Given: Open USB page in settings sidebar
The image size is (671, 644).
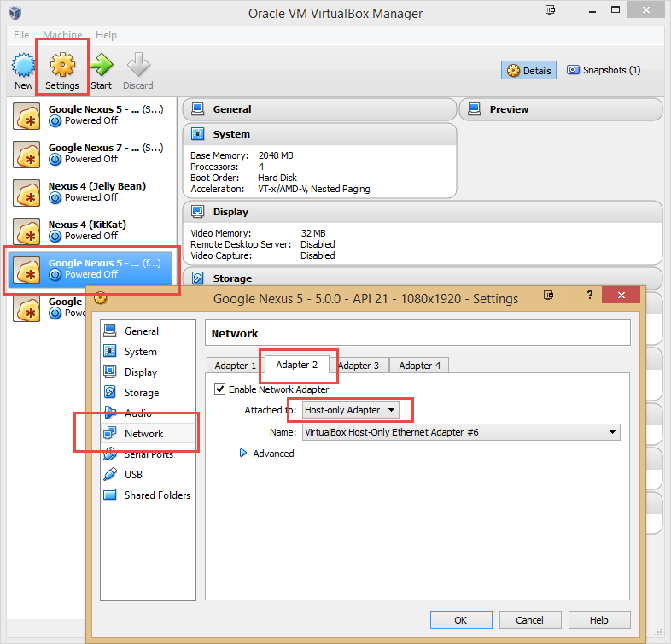Looking at the screenshot, I should click(149, 474).
